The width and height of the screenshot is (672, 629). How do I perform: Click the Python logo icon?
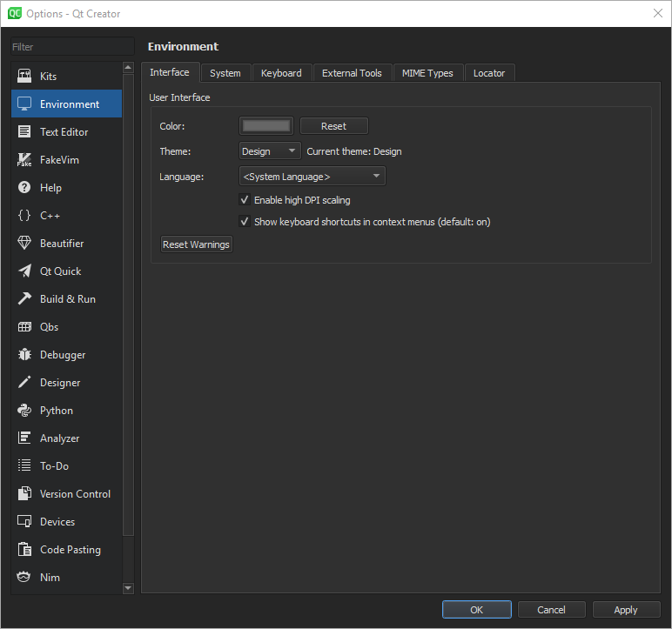click(x=24, y=411)
